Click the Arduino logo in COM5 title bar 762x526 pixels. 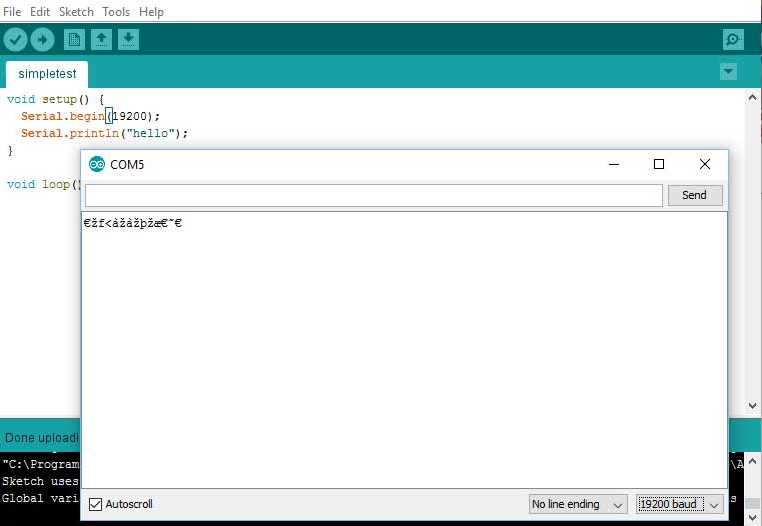pyautogui.click(x=97, y=164)
